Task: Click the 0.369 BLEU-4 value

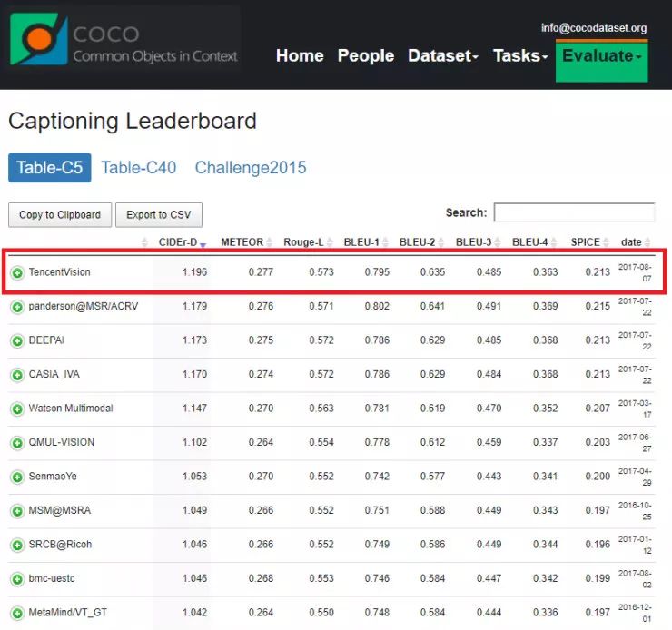Action: click(x=546, y=306)
